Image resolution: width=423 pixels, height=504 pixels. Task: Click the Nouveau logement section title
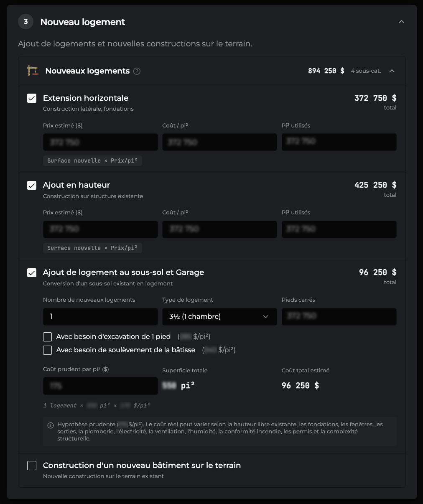83,22
